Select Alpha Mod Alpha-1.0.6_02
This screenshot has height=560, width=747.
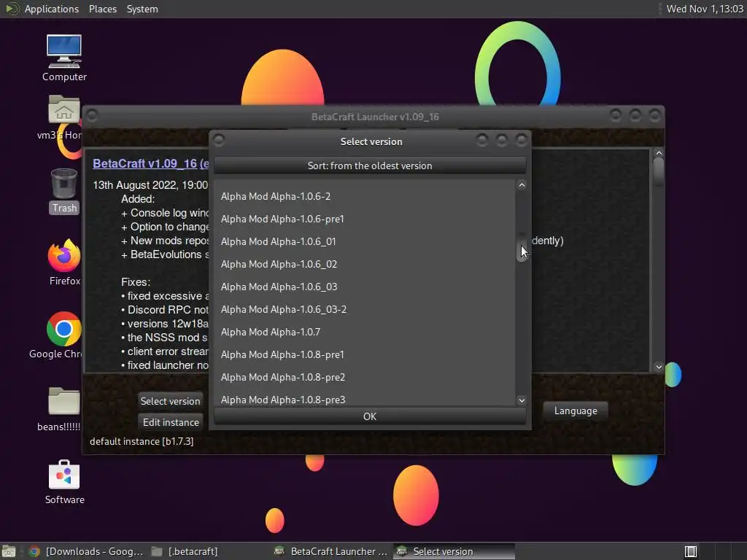pyautogui.click(x=365, y=264)
